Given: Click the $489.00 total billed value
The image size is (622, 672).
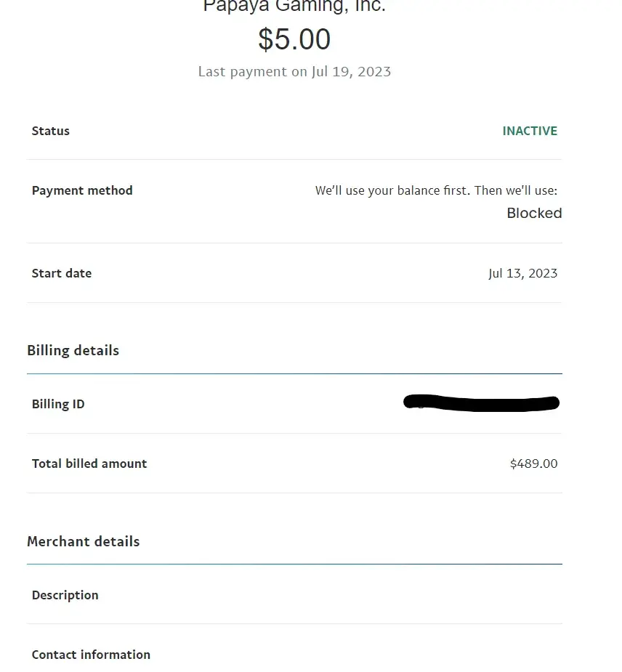Looking at the screenshot, I should click(x=533, y=464).
